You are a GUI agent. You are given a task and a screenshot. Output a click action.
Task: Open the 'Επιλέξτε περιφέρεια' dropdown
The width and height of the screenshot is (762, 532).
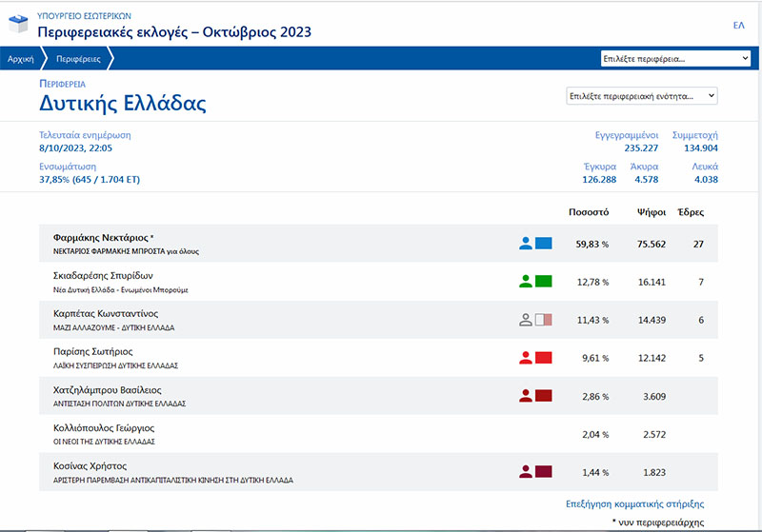(x=676, y=59)
